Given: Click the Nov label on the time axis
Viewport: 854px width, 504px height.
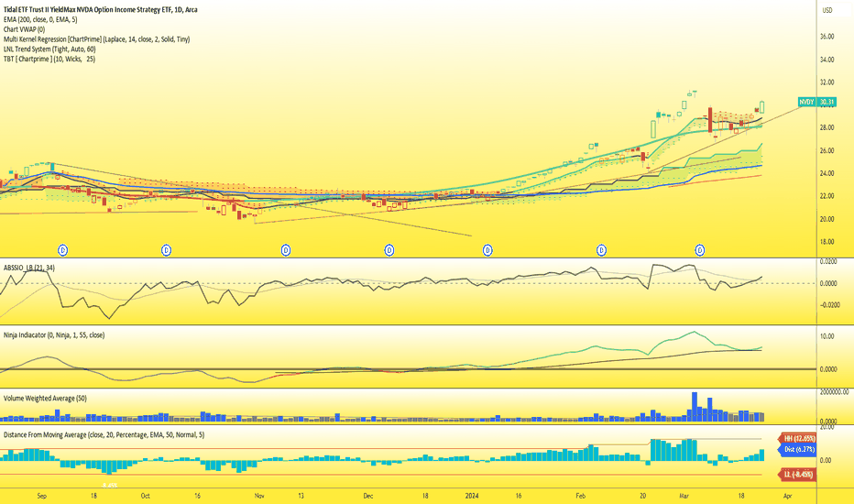Looking at the screenshot, I should tap(259, 496).
